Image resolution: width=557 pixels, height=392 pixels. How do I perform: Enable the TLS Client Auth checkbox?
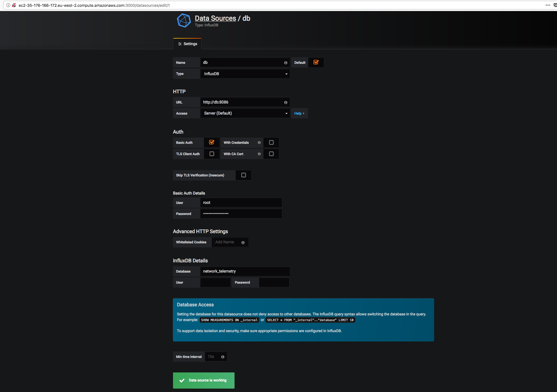[x=212, y=154]
